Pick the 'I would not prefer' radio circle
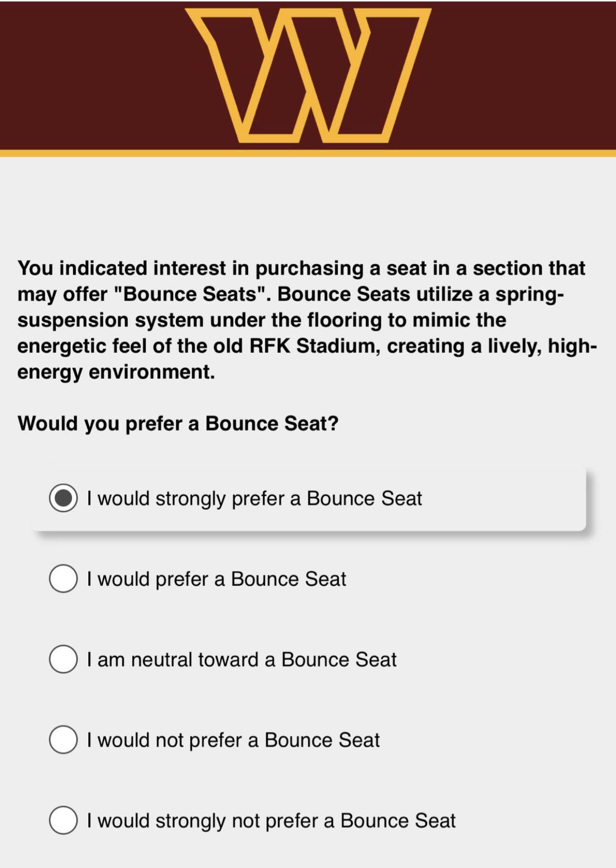 [x=63, y=740]
